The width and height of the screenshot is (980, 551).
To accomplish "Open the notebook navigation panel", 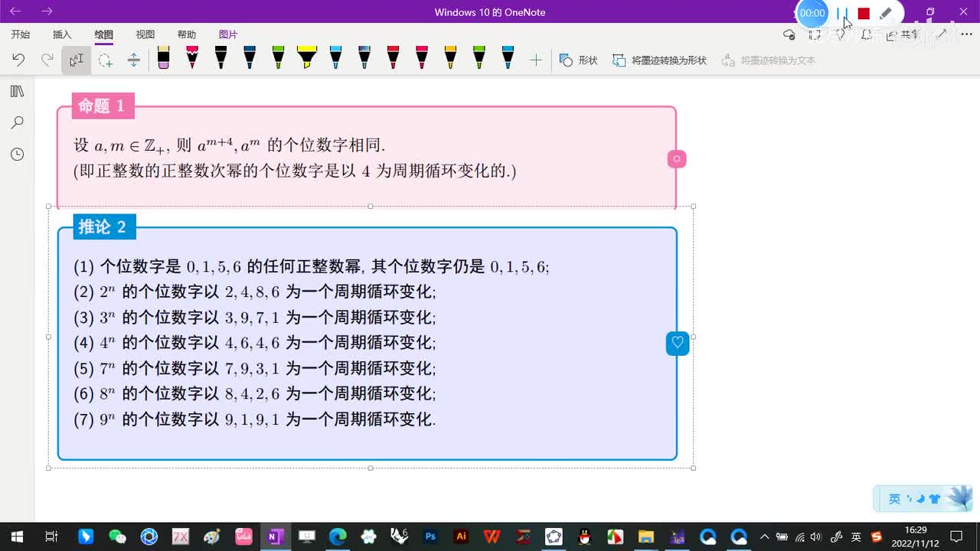I will pyautogui.click(x=17, y=91).
